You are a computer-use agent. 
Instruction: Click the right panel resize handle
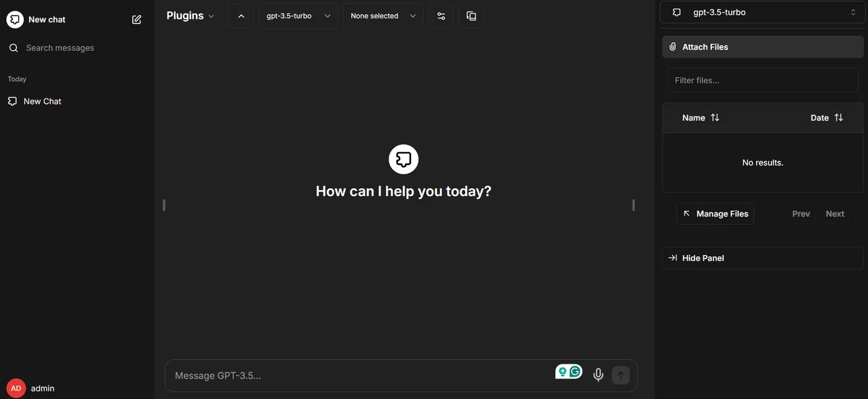point(633,205)
